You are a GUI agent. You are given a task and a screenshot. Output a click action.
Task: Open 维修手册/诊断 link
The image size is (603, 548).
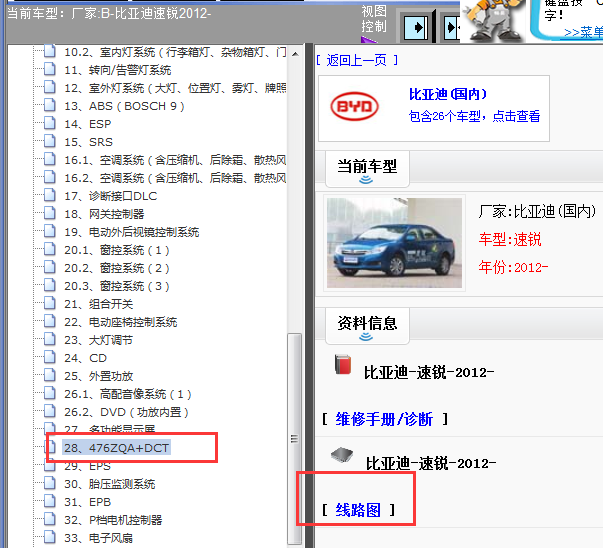[x=384, y=419]
